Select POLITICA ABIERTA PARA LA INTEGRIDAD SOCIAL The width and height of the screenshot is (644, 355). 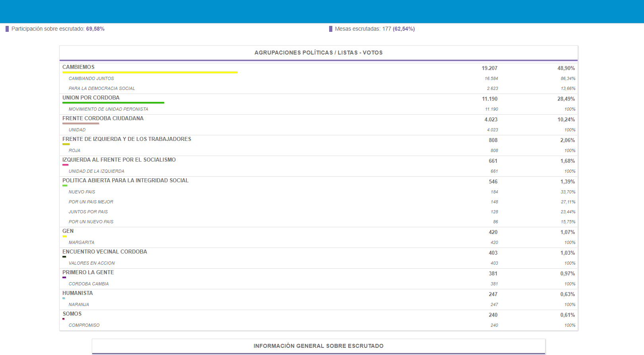point(125,180)
